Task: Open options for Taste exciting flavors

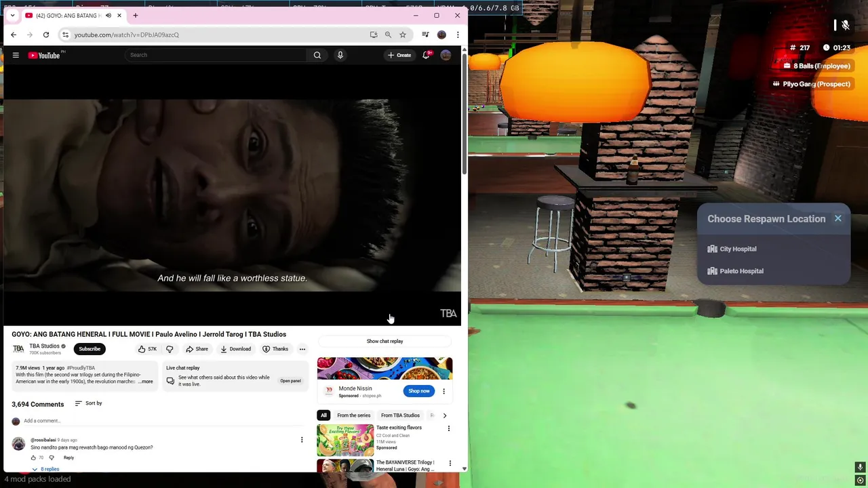Action: pos(448,428)
